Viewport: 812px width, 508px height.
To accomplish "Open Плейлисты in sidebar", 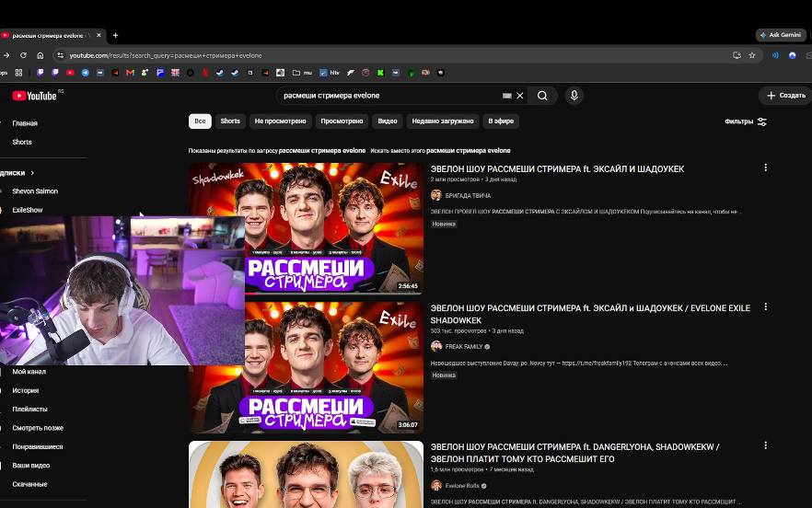I will point(30,410).
